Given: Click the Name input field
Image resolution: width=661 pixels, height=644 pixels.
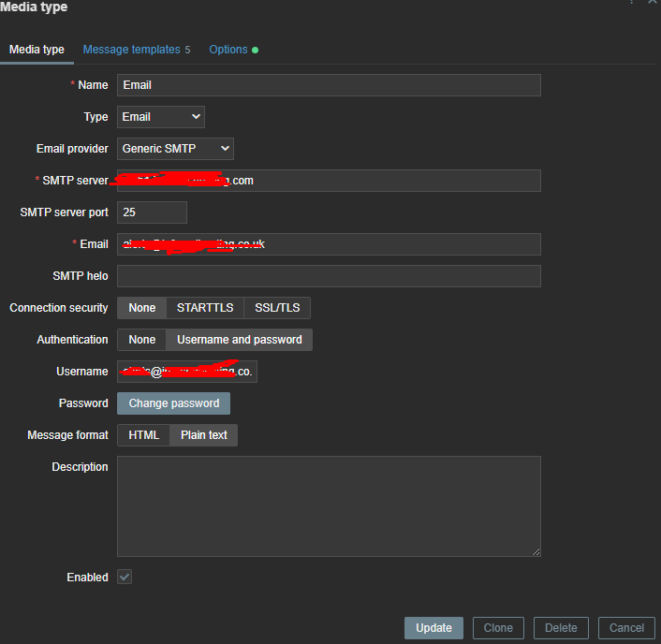Looking at the screenshot, I should pyautogui.click(x=329, y=85).
